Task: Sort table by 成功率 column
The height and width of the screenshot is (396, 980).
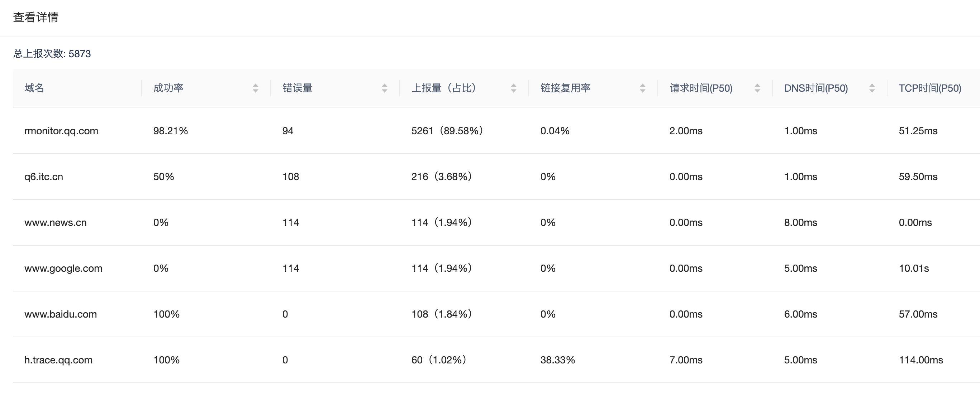Action: [x=255, y=88]
